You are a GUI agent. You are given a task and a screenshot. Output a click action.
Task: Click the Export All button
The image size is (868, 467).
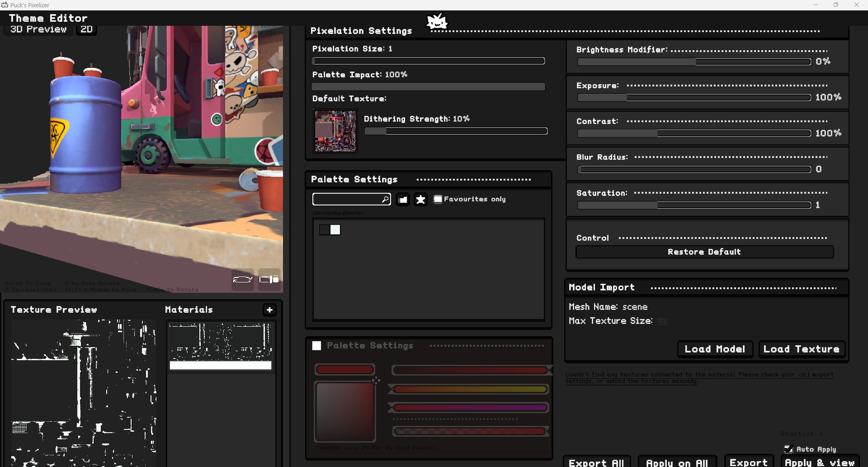(x=596, y=462)
